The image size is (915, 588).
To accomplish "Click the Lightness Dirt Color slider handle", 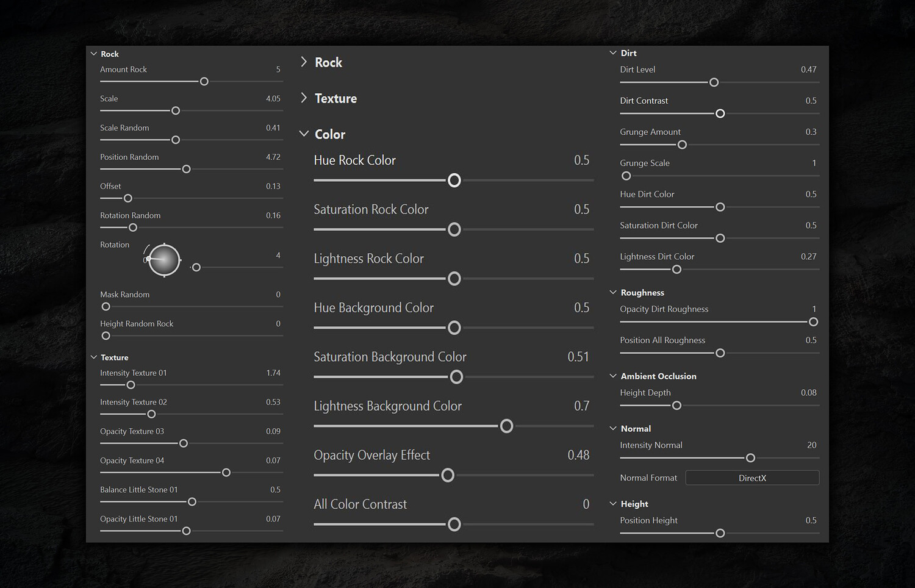I will click(677, 269).
